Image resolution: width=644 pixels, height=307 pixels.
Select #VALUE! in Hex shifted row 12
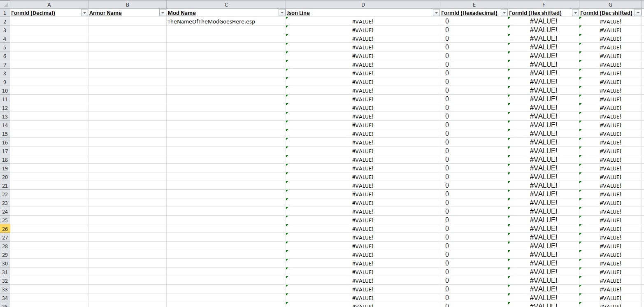click(544, 108)
